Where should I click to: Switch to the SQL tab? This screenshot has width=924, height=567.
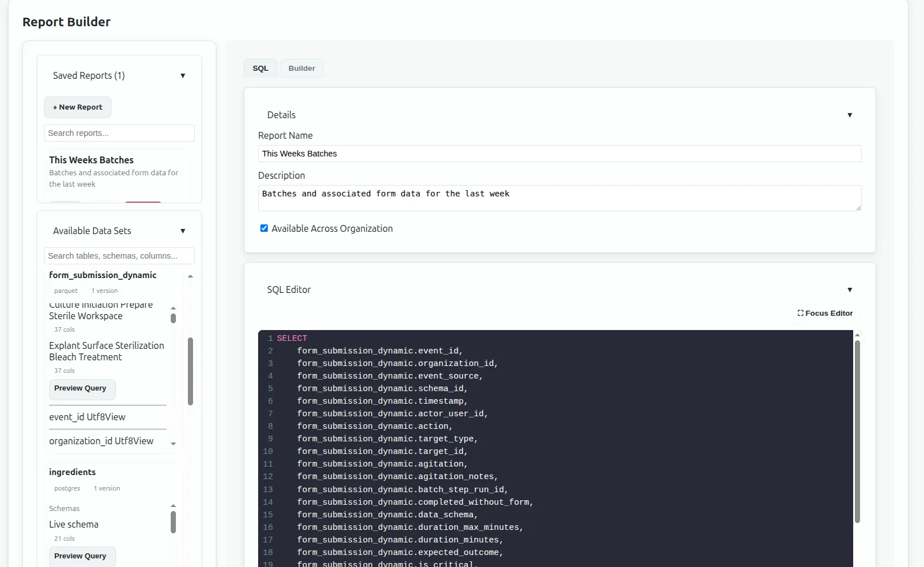[x=260, y=69]
